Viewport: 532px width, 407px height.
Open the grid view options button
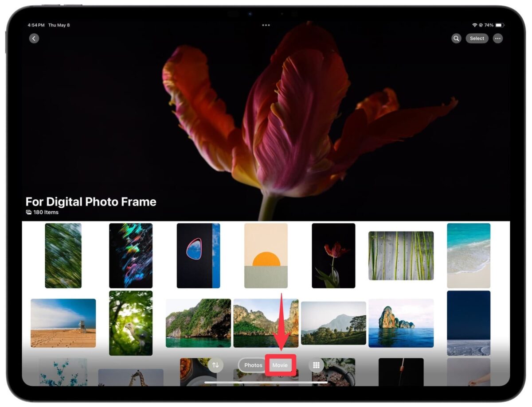pos(316,365)
